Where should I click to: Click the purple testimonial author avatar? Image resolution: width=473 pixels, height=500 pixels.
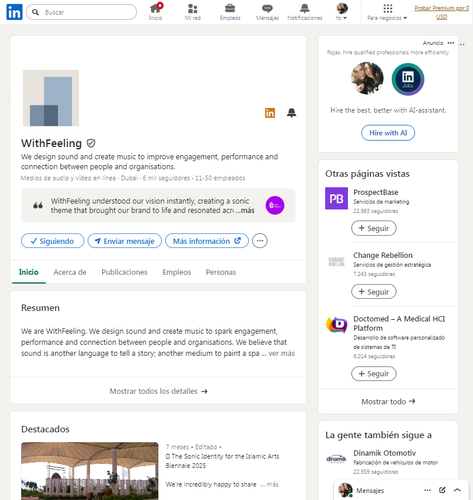(x=275, y=205)
